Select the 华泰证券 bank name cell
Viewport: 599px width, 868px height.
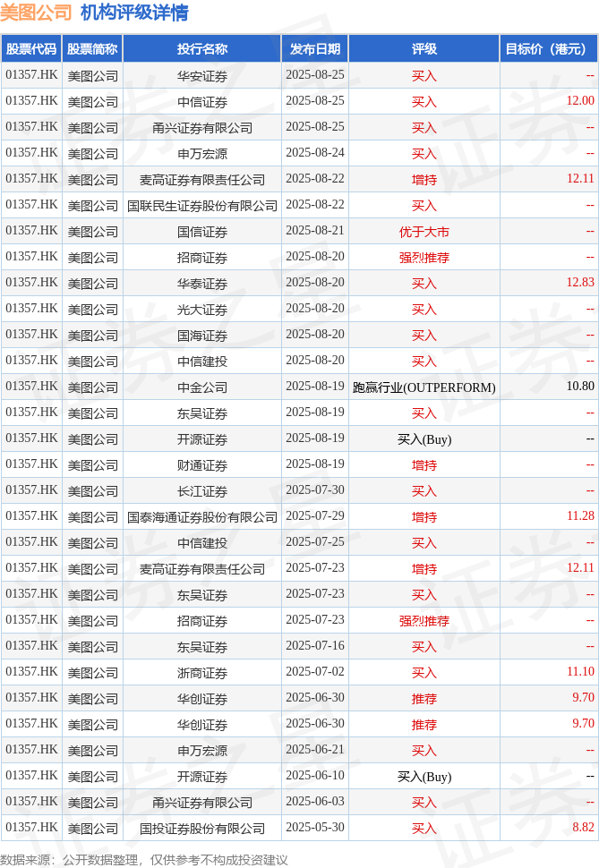point(202,284)
